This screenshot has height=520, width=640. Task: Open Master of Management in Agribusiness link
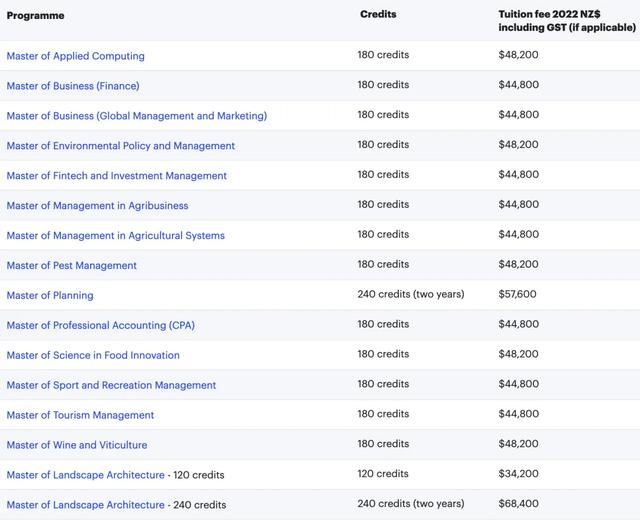(97, 206)
